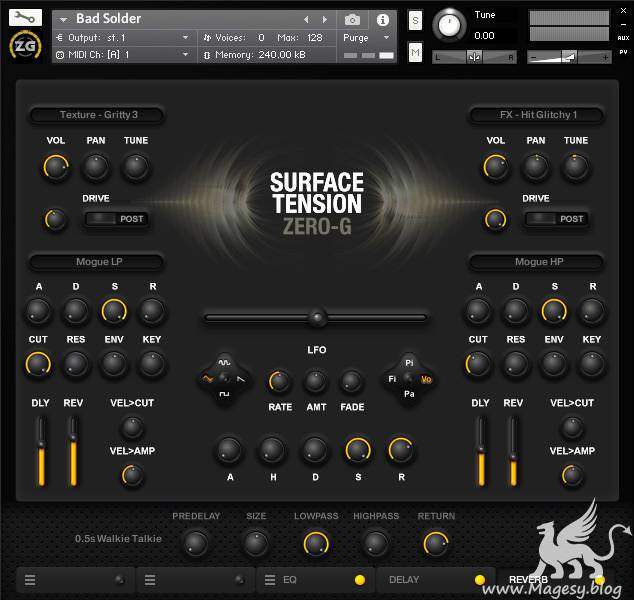Toggle DELAY power indicator

click(x=480, y=580)
